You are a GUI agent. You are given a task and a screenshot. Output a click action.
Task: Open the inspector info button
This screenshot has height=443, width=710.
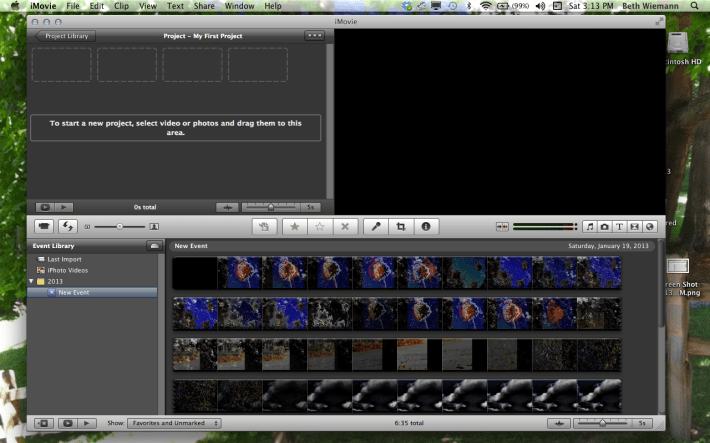[424, 227]
